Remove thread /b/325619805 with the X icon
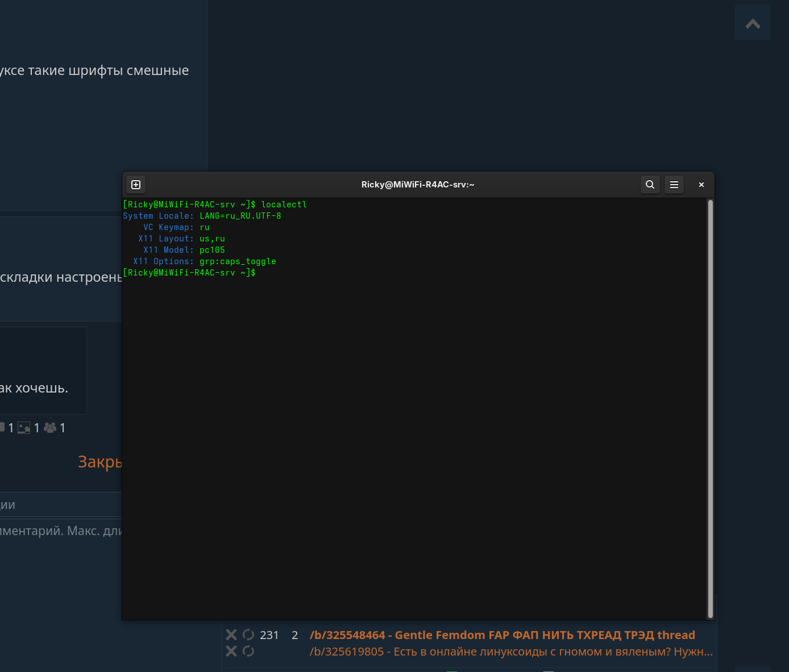The height and width of the screenshot is (672, 789). coord(231,651)
